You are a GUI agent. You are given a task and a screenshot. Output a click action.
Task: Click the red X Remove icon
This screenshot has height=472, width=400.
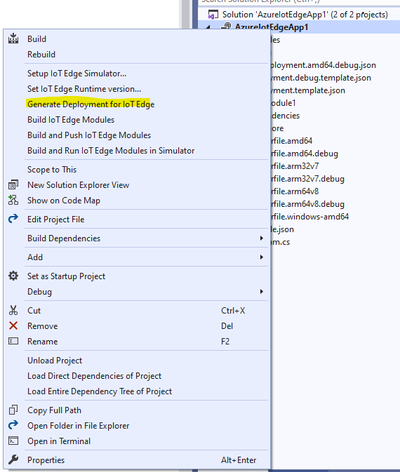click(13, 326)
